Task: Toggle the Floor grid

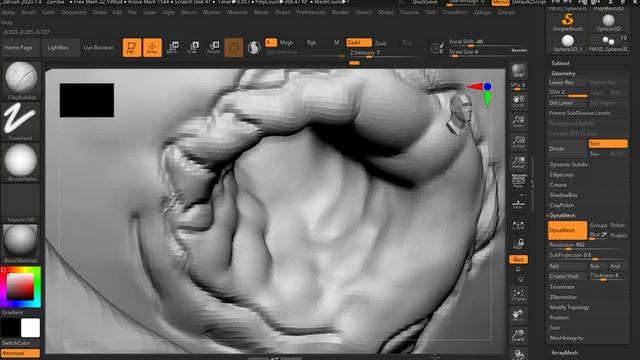Action: tap(518, 204)
